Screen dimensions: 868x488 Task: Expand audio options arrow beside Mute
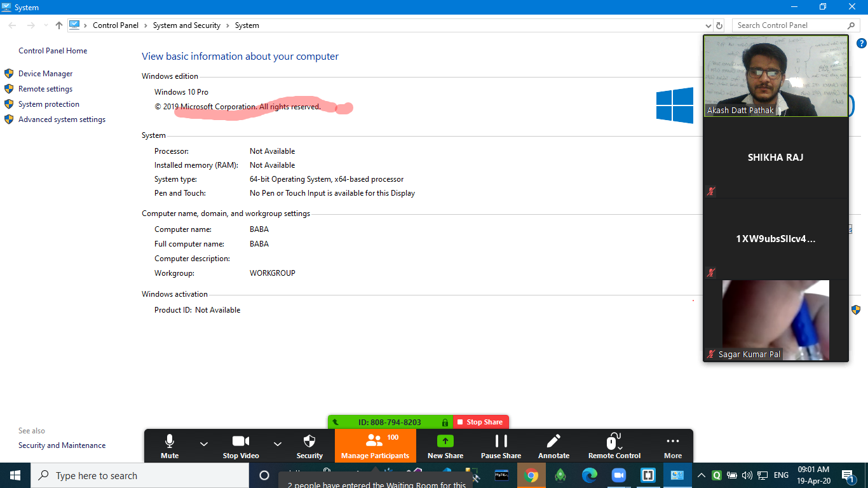tap(204, 444)
